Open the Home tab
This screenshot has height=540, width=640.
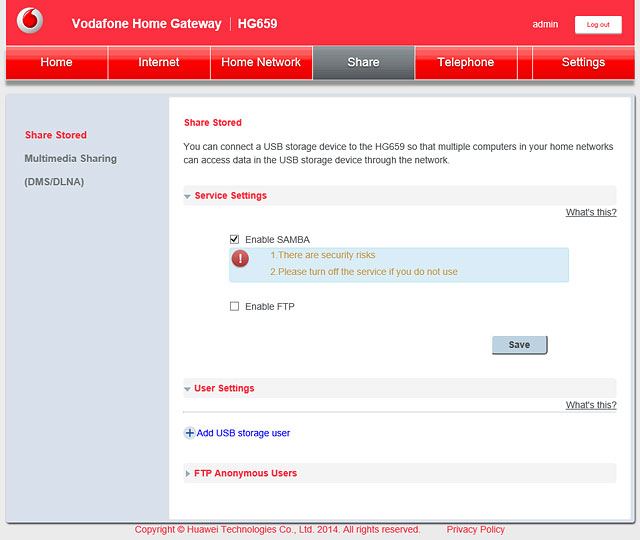coord(56,62)
